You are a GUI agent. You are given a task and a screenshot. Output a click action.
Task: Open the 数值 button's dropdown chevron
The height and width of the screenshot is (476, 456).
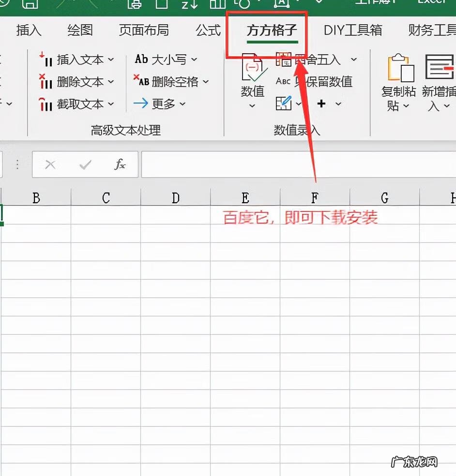pos(252,106)
